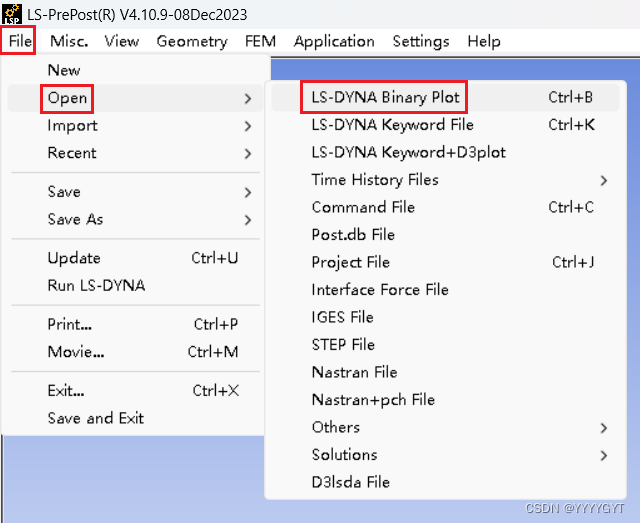Screen dimensions: 640x523
Task: Open the Help menu
Action: [484, 41]
